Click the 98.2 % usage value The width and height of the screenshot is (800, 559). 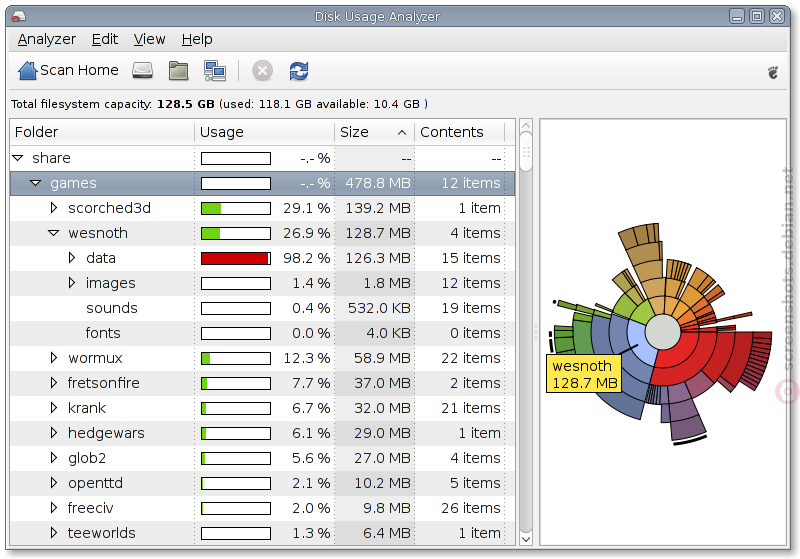(x=307, y=258)
